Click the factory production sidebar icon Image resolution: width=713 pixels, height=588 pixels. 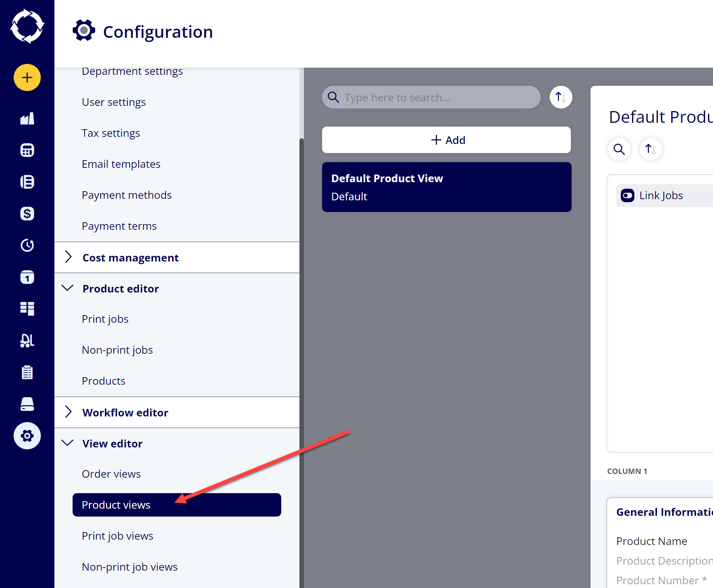[x=27, y=118]
